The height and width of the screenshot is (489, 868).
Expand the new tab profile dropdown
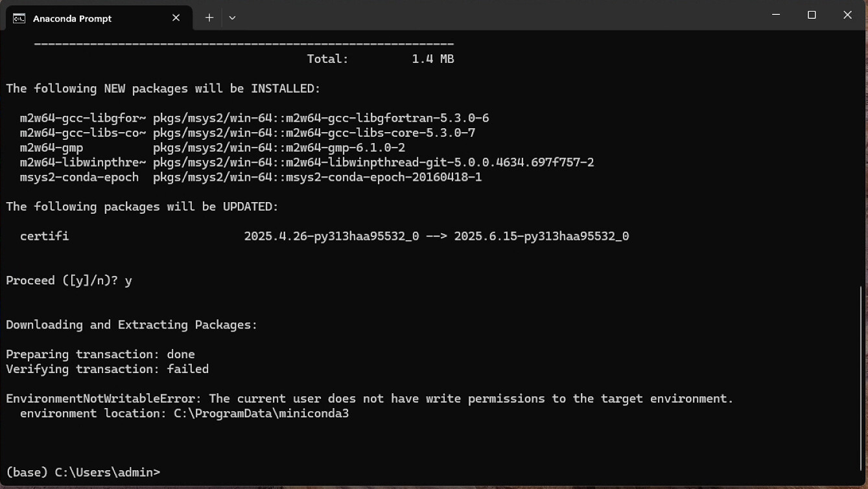232,18
